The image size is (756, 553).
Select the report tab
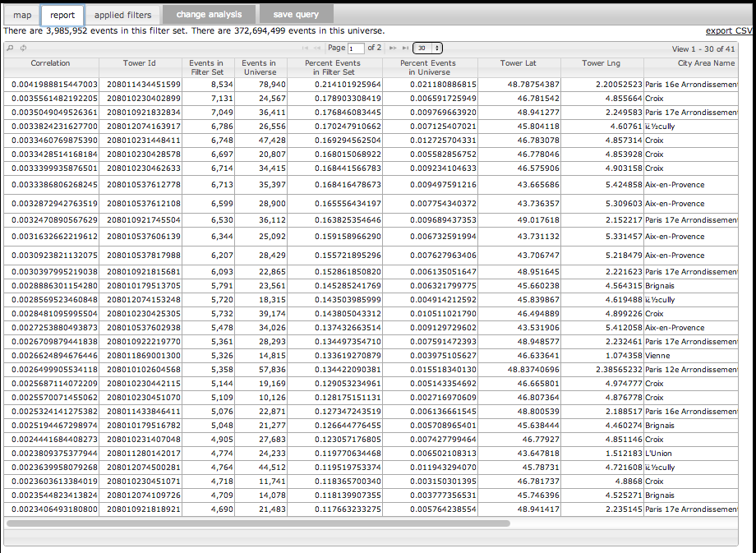(62, 15)
